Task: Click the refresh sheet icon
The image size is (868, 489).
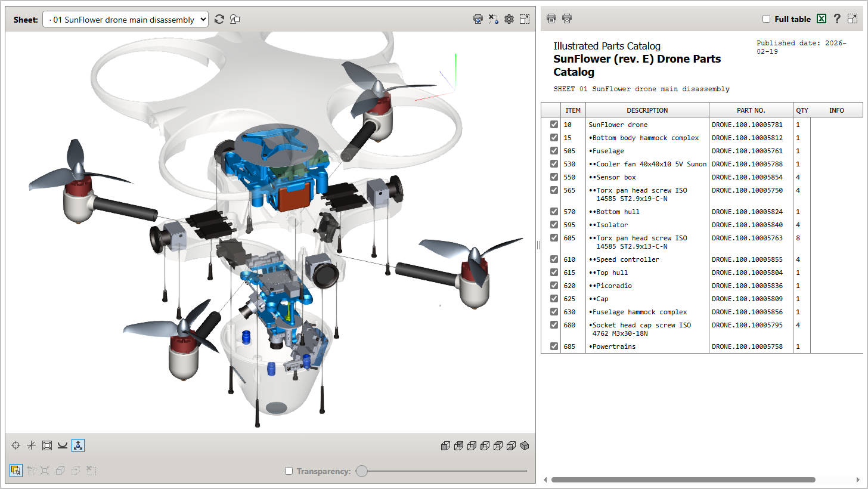Action: click(219, 19)
